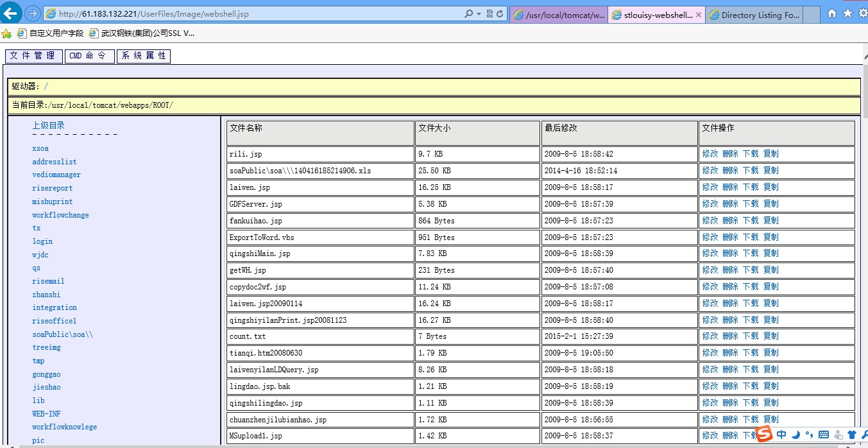The image size is (868, 448).
Task: Open the address bar autocomplete dropdown arrow
Action: click(479, 13)
